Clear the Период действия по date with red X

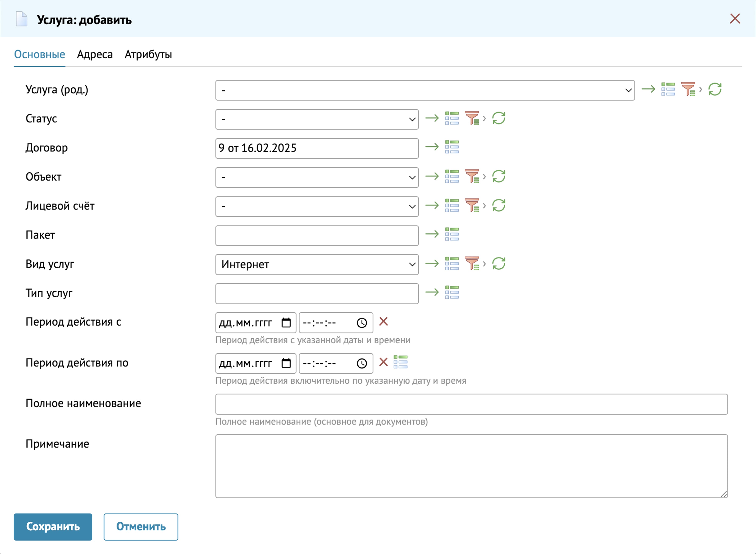pos(383,362)
